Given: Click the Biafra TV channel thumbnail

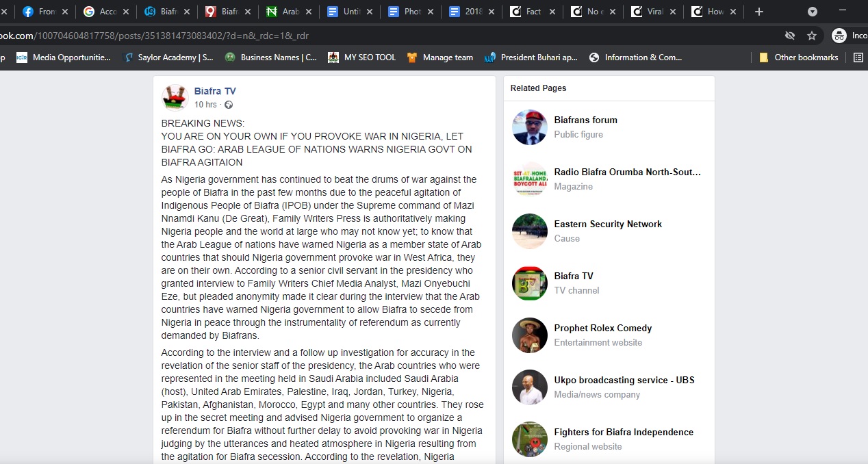Looking at the screenshot, I should (x=530, y=283).
